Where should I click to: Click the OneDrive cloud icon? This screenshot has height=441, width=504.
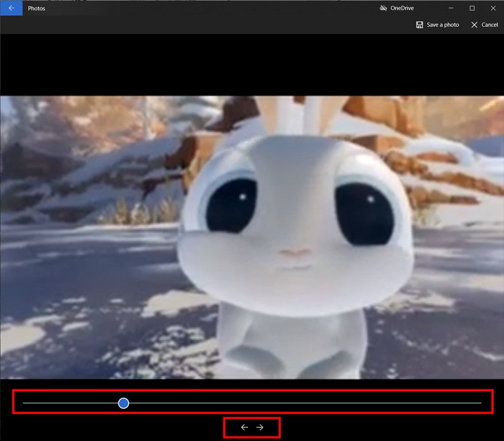(384, 8)
